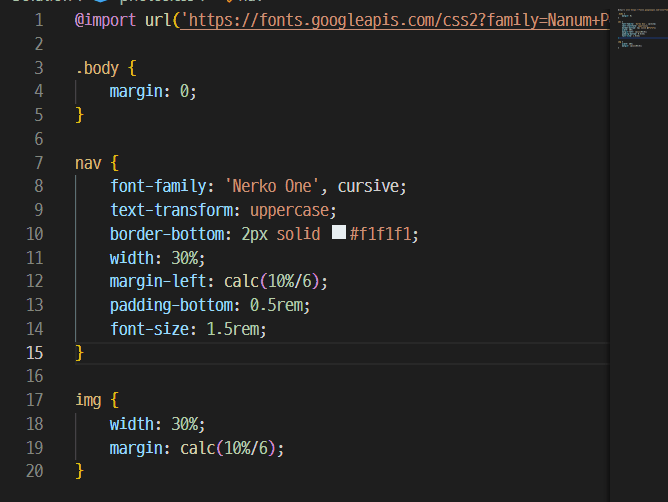Click the closing brace on line 20

79,471
